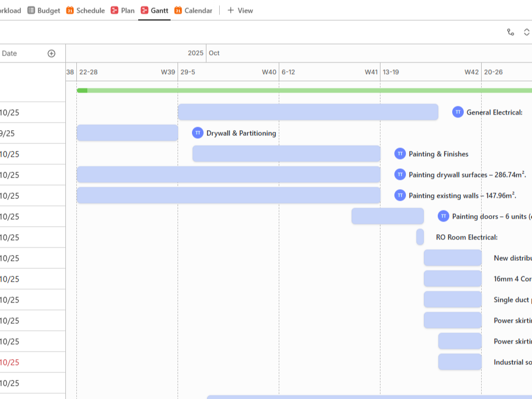Click the Gantt bar for Drywall & Partitioning

[x=127, y=133]
